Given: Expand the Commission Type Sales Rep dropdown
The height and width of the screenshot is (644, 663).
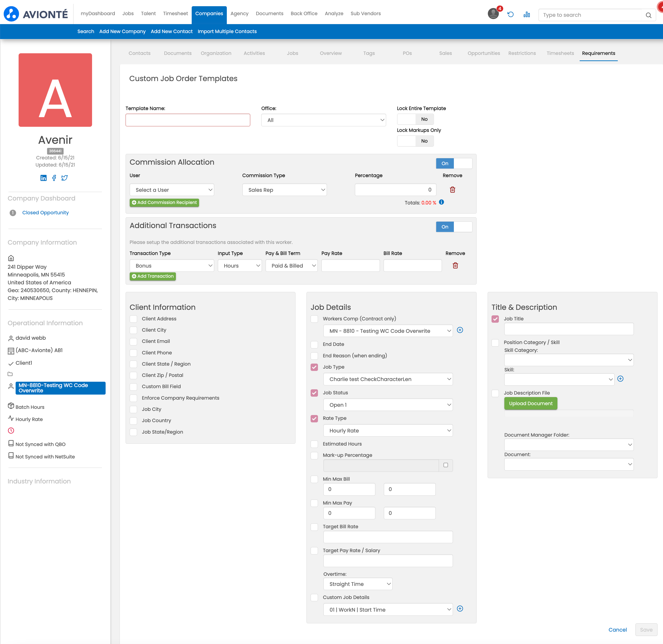Looking at the screenshot, I should [x=284, y=190].
